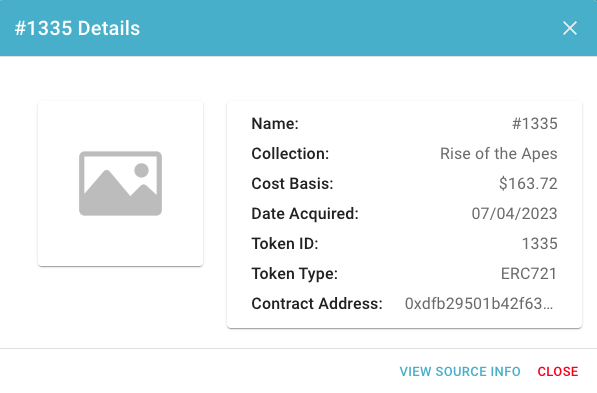597x393 pixels.
Task: Click the Date Acquired label
Action: pyautogui.click(x=305, y=214)
